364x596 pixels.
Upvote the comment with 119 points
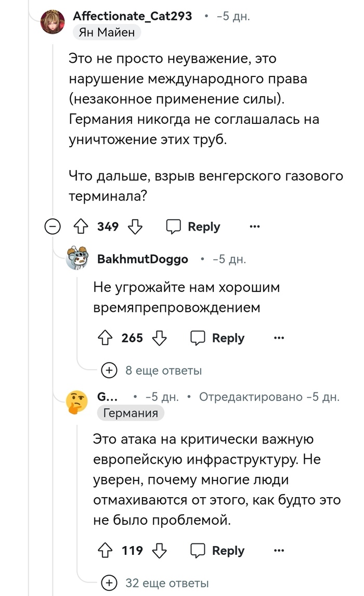(105, 551)
